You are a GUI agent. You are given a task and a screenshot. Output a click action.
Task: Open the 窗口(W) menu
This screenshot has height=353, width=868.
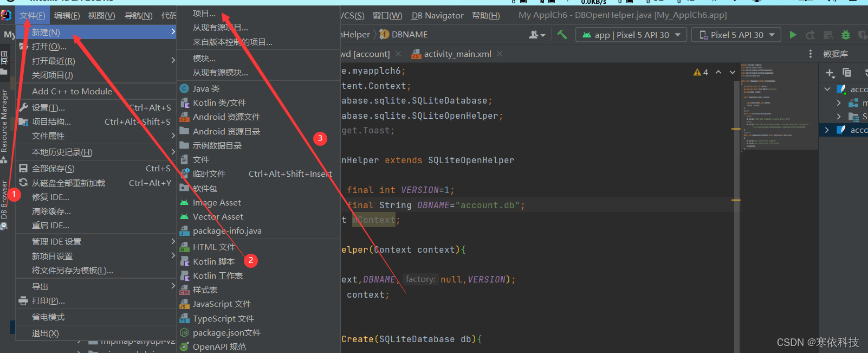(x=388, y=15)
